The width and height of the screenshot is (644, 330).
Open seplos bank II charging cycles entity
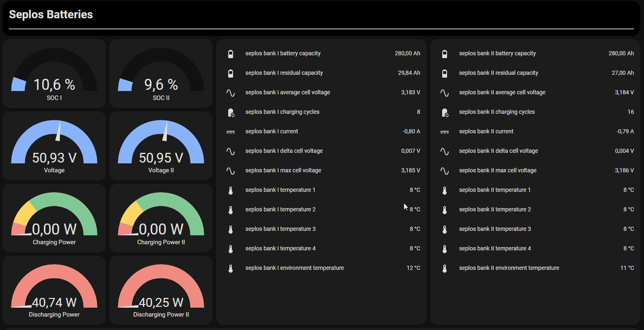click(535, 112)
